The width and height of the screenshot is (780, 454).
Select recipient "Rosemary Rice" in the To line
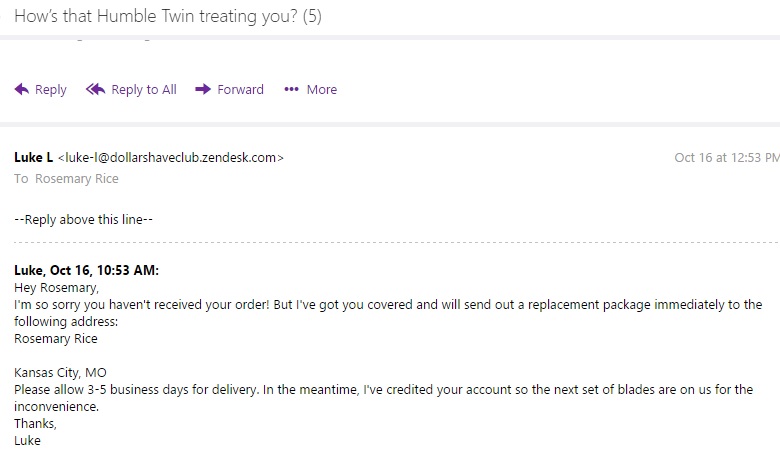[x=77, y=179]
